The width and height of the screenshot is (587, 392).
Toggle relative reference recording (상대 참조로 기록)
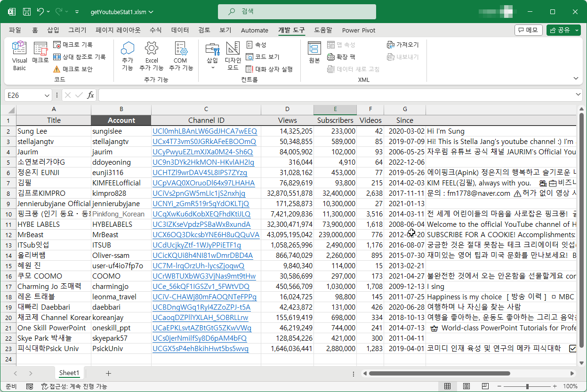click(79, 57)
